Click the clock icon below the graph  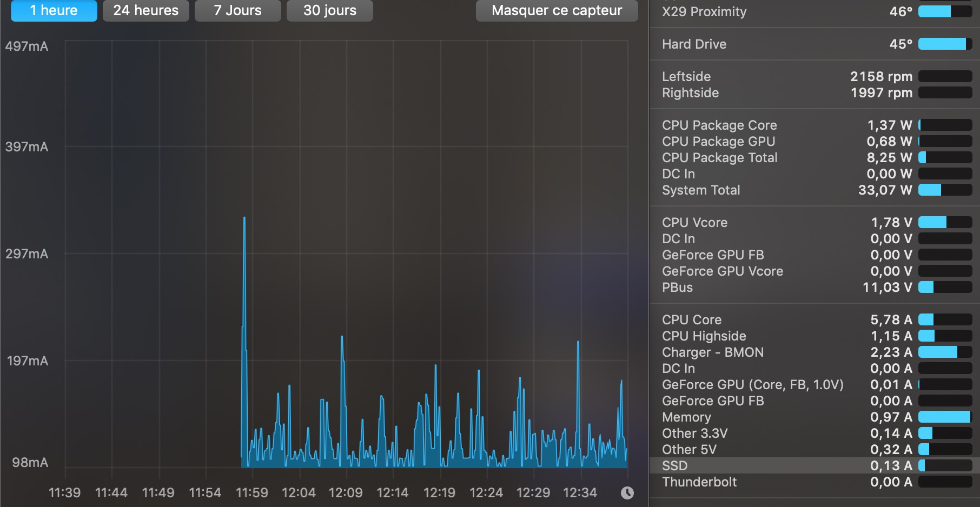point(627,492)
